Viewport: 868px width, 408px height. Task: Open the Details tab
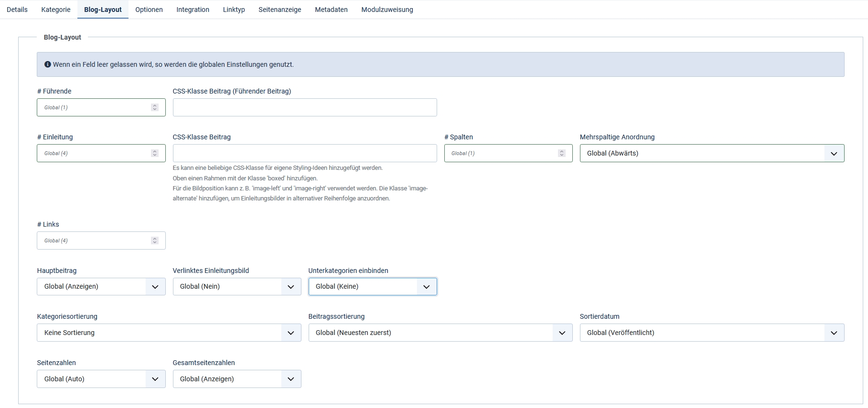pos(17,10)
